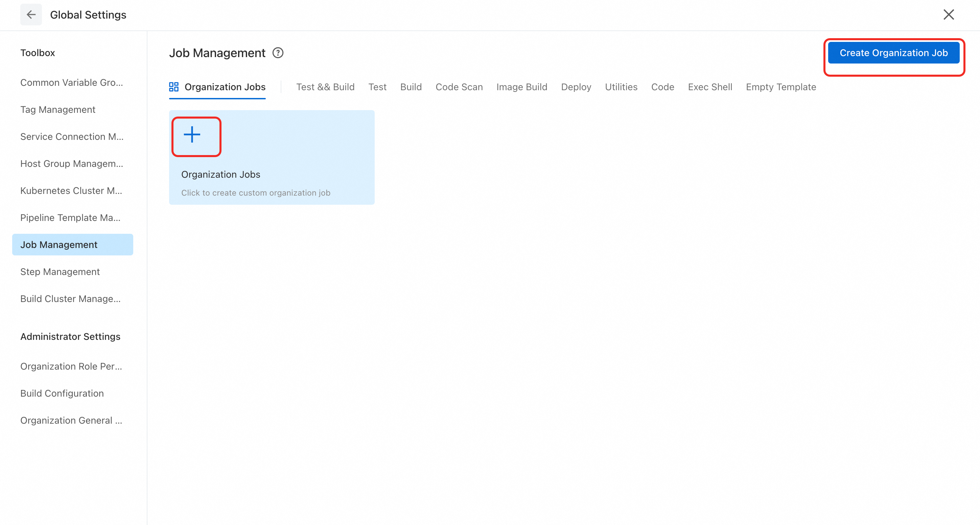Image resolution: width=980 pixels, height=525 pixels.
Task: Click the Organization Jobs card description text
Action: (256, 193)
